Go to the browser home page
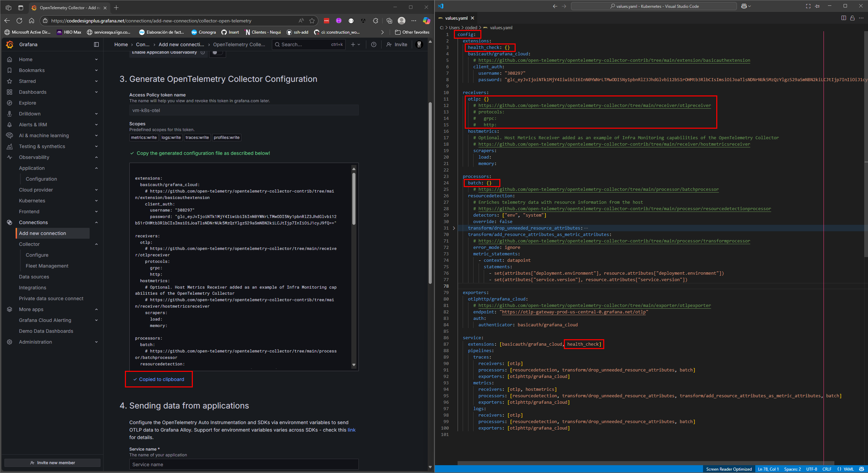Viewport: 868px width, 473px height. click(32, 21)
